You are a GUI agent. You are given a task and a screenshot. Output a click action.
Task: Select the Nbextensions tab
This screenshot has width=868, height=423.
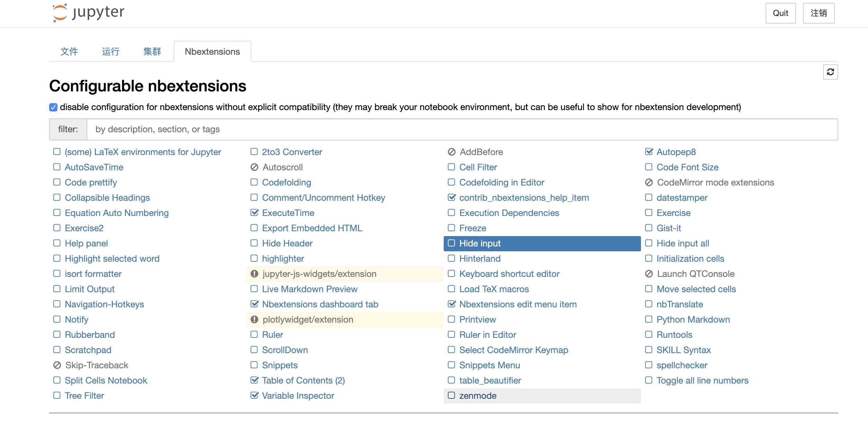tap(212, 52)
